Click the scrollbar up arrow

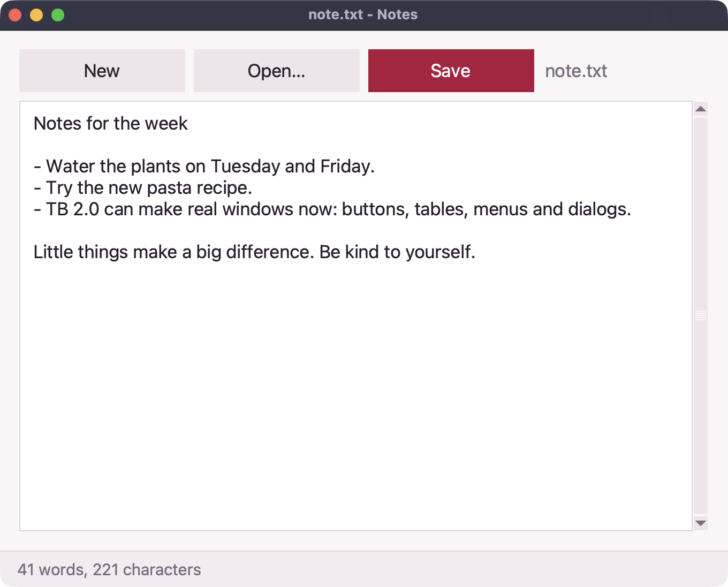[x=701, y=109]
